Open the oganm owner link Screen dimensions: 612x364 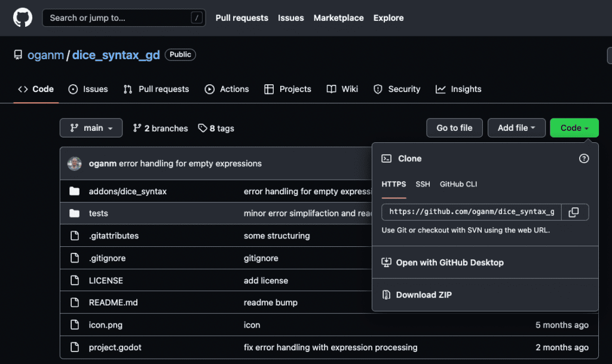tap(45, 55)
